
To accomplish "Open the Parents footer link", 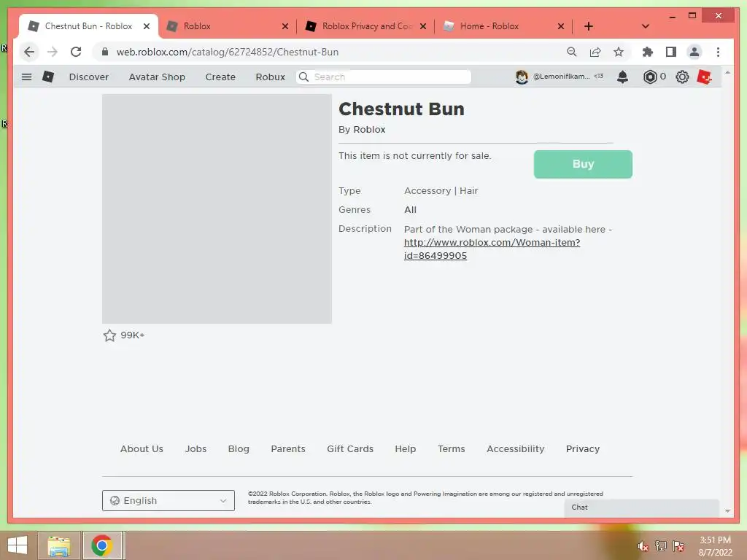I will (x=287, y=448).
